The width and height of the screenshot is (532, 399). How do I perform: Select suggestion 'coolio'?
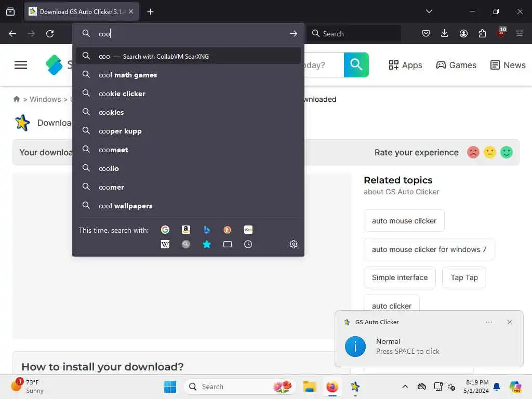tap(188, 168)
